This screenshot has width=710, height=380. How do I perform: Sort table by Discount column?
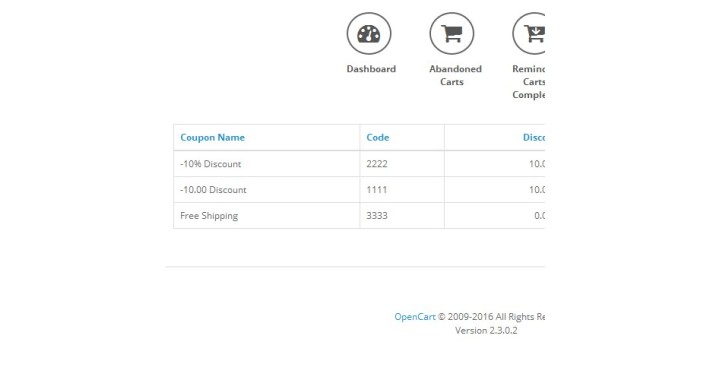click(534, 137)
